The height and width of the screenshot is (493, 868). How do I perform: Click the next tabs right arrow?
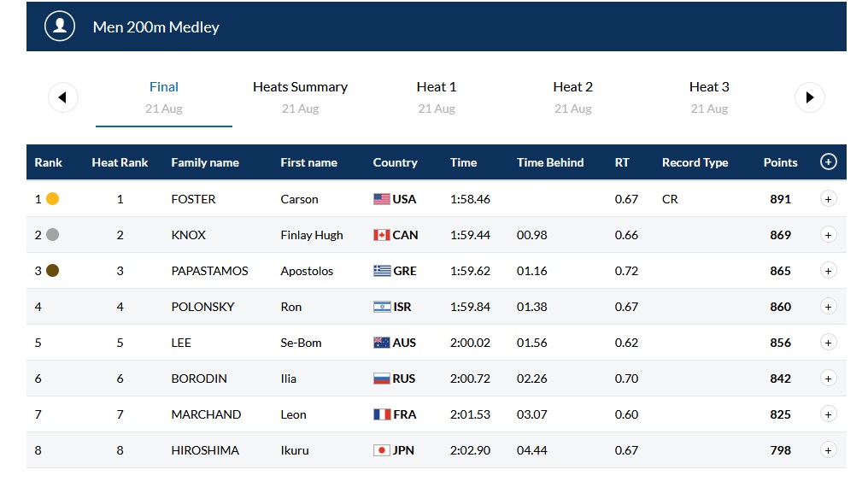[809, 97]
